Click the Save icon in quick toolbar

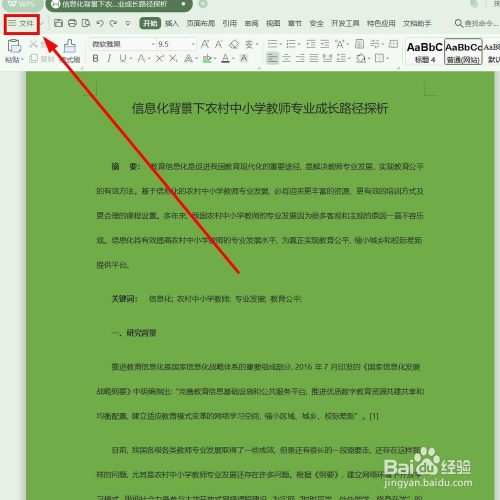[x=58, y=23]
